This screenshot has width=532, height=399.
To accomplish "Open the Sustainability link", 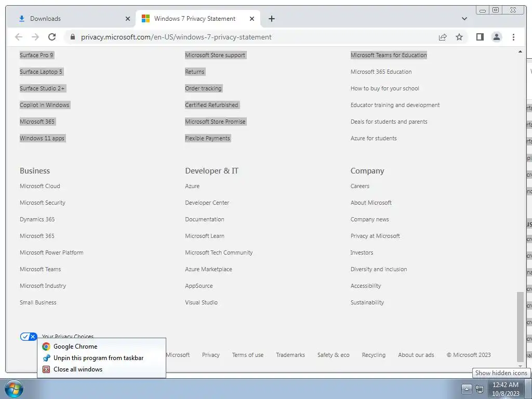I will 367,302.
